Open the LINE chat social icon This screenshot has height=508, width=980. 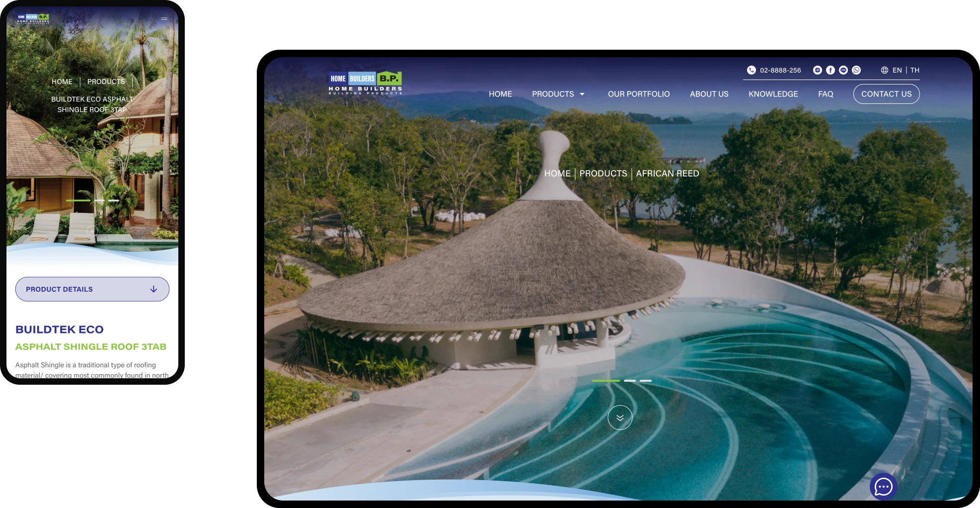point(843,70)
